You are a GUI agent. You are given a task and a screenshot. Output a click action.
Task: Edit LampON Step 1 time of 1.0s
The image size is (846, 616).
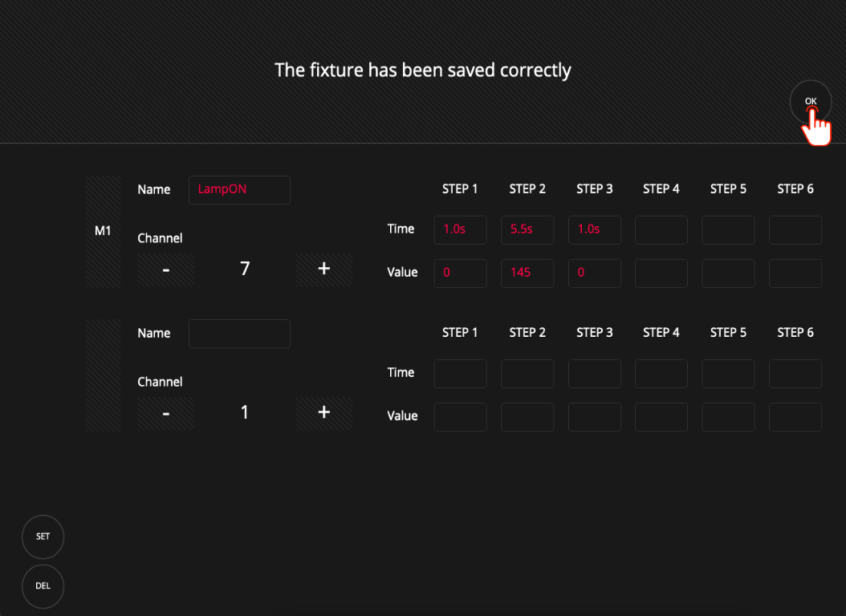click(x=460, y=229)
